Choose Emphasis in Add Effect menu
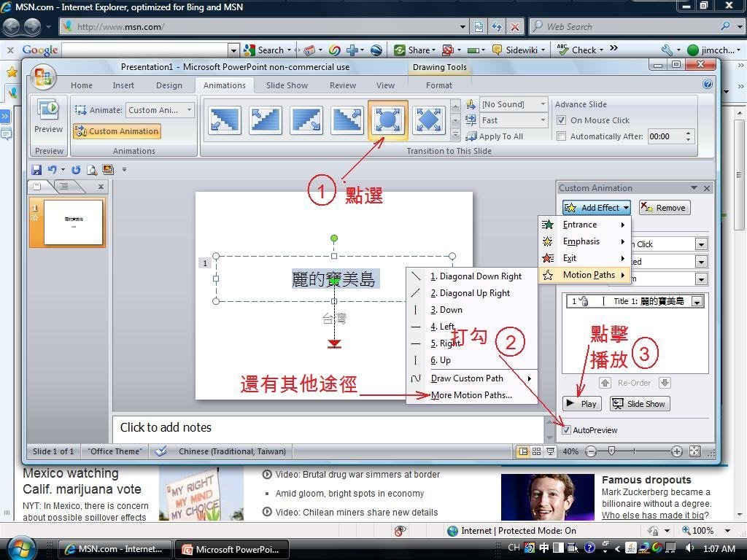The height and width of the screenshot is (560, 747). pyautogui.click(x=584, y=241)
